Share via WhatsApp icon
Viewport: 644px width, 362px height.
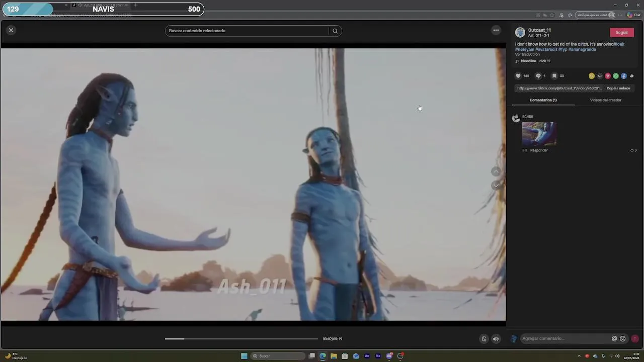pyautogui.click(x=616, y=76)
